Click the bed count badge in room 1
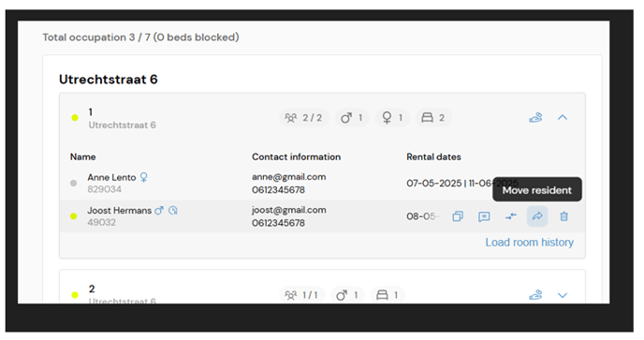This screenshot has width=644, height=340. pos(433,118)
